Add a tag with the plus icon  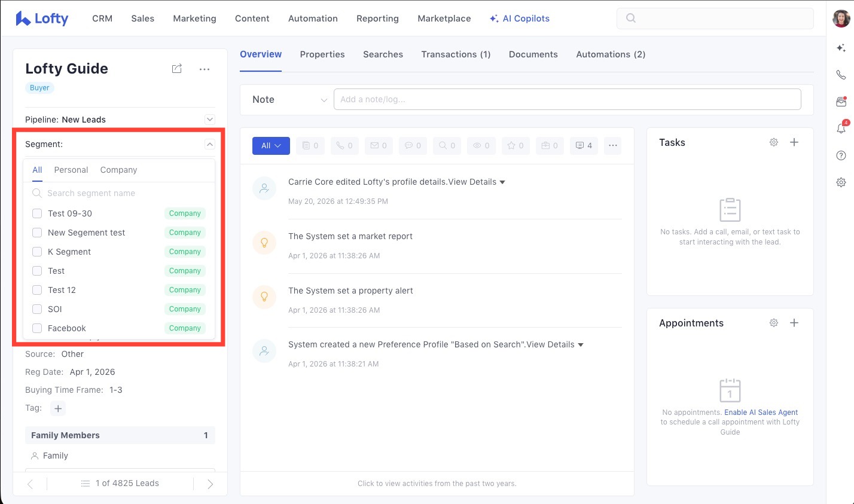(x=58, y=408)
